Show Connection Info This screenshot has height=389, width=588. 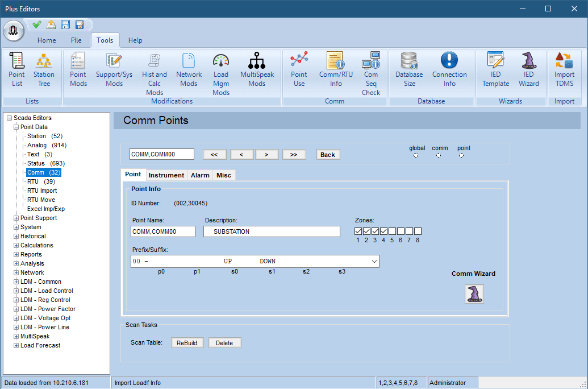(449, 70)
